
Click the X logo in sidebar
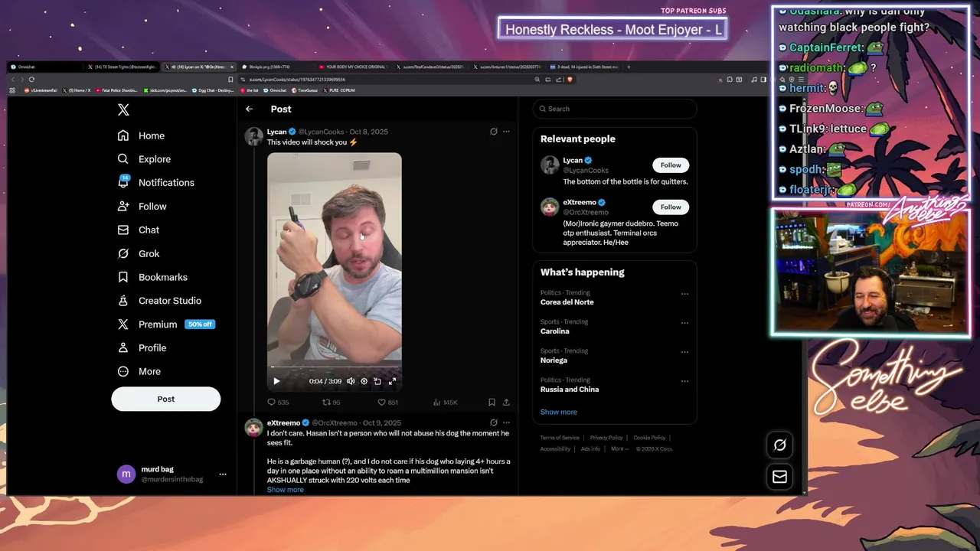point(123,110)
